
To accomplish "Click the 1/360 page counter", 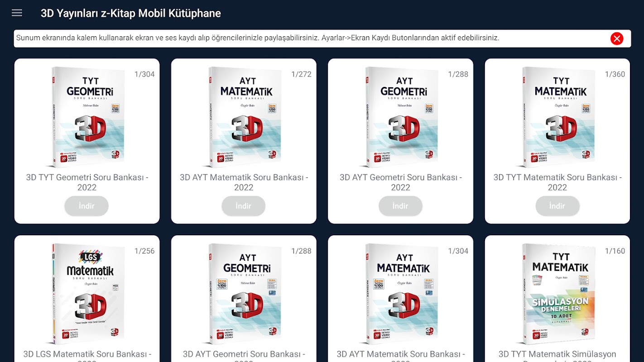I will click(615, 74).
